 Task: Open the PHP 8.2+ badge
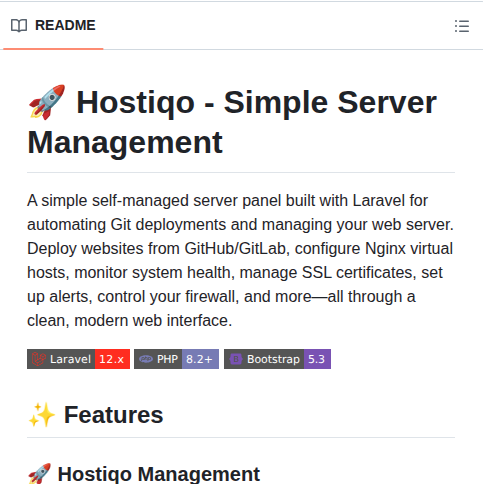pos(176,359)
